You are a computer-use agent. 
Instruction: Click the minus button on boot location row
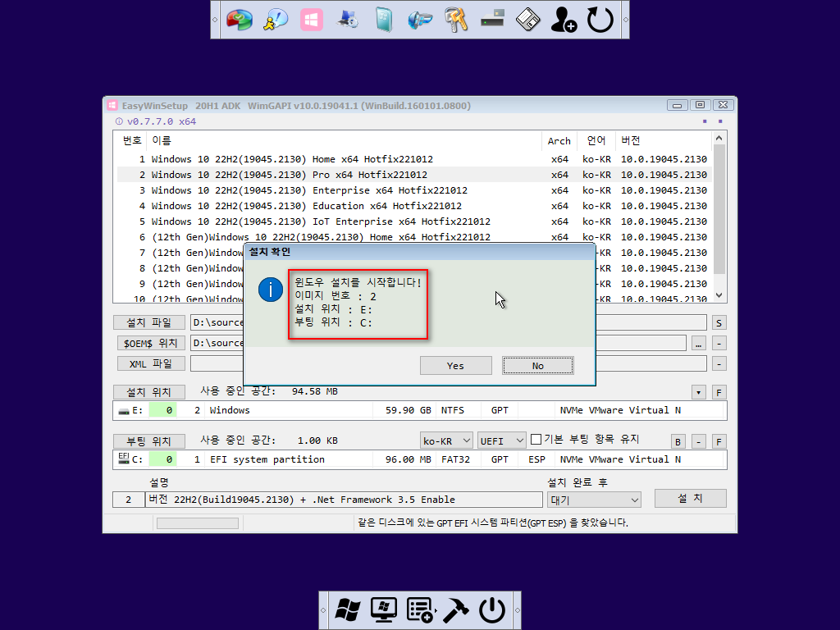coord(699,441)
